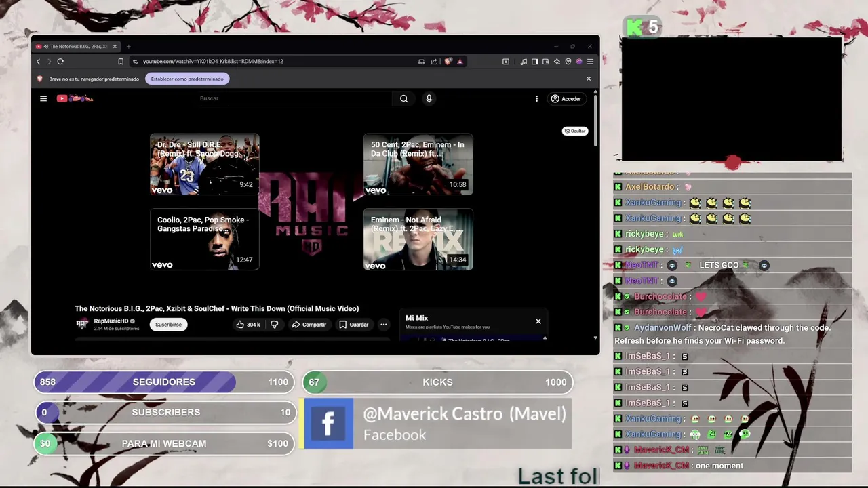Hide end cards with Ocultar button

coord(575,131)
